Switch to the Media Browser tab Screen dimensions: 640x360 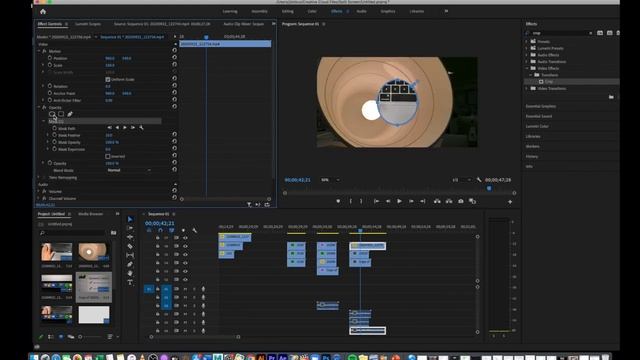coord(91,214)
